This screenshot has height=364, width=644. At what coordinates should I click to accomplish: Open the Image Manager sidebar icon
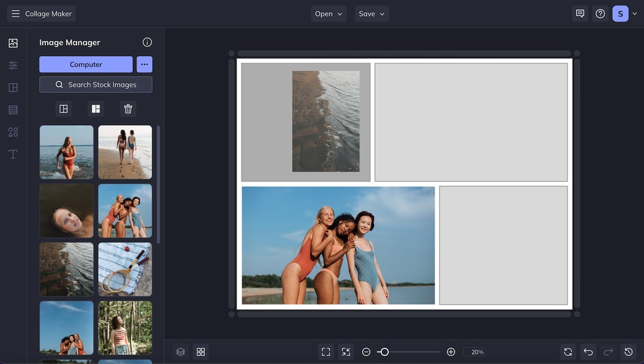(13, 43)
